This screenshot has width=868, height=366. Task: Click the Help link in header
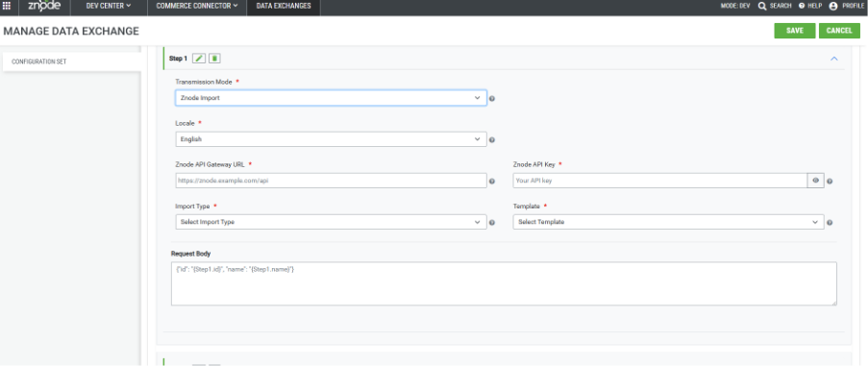tap(814, 6)
